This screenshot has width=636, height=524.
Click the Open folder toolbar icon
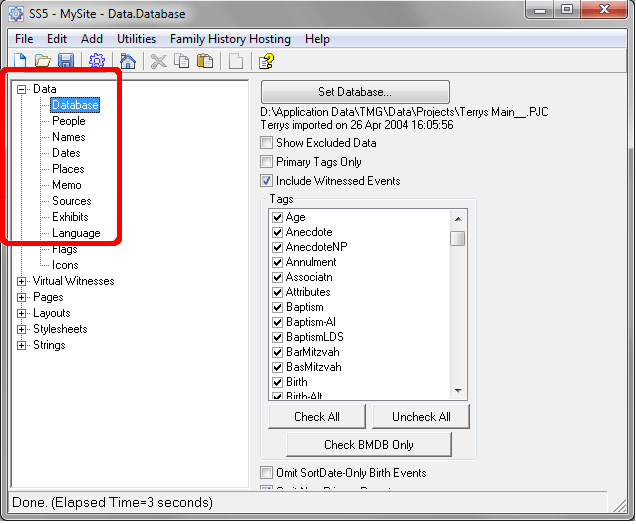click(43, 61)
